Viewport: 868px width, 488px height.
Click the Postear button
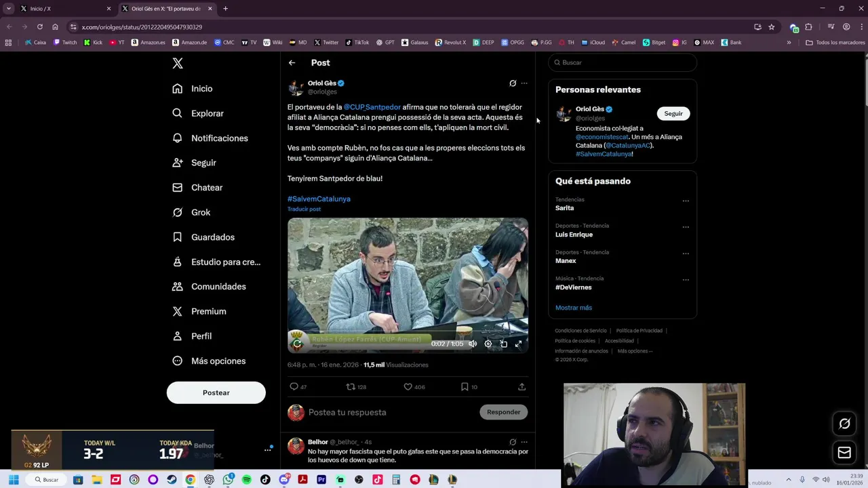(x=216, y=392)
